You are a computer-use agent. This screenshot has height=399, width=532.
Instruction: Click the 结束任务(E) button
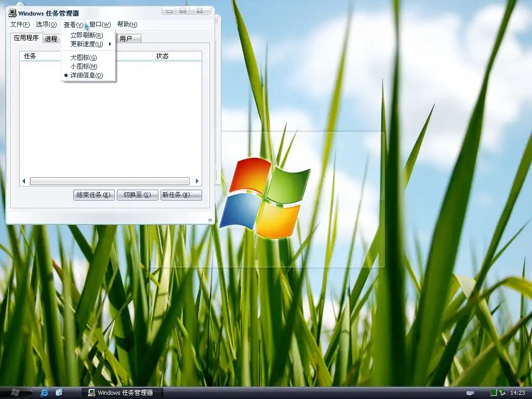[94, 195]
